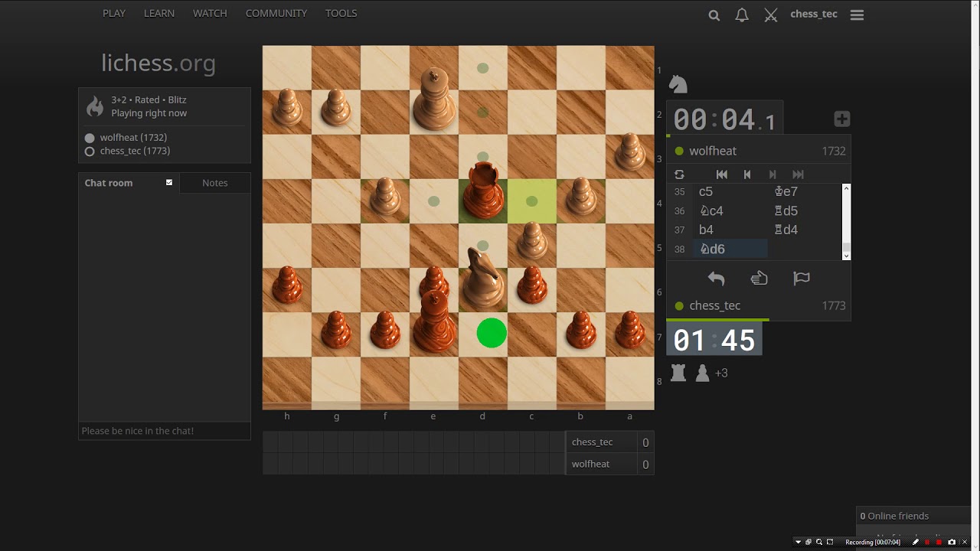The width and height of the screenshot is (980, 551).
Task: Open the hamburger menu next to chess_tec
Action: 857,15
